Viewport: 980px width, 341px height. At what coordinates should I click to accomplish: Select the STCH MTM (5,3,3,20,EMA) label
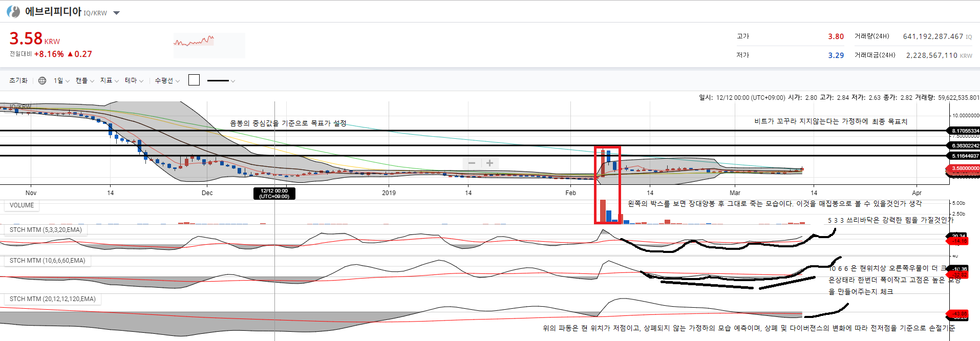(46, 230)
